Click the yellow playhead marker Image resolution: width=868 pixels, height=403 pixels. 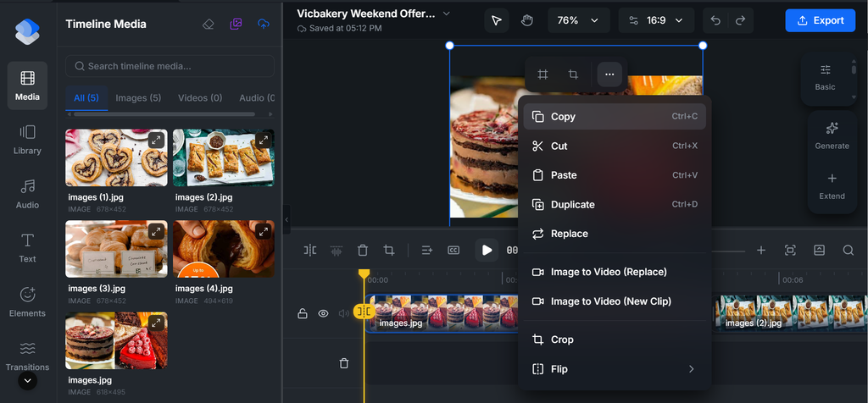(364, 274)
